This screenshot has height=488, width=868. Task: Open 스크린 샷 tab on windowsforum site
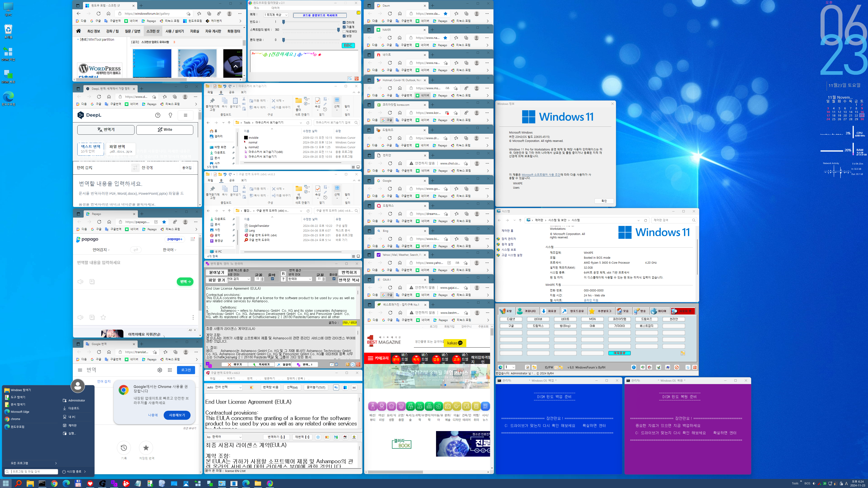[153, 31]
